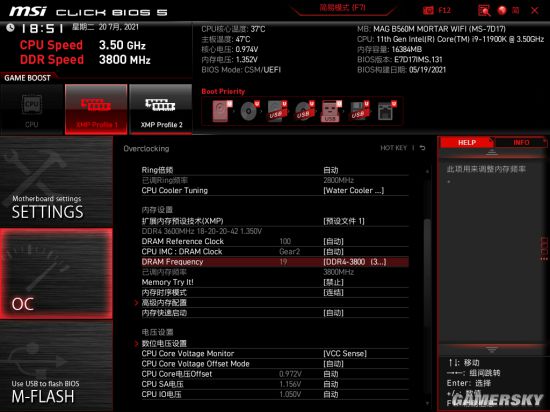The image size is (550, 412).
Task: Click the hotkey undo arrow icon
Action: [423, 148]
